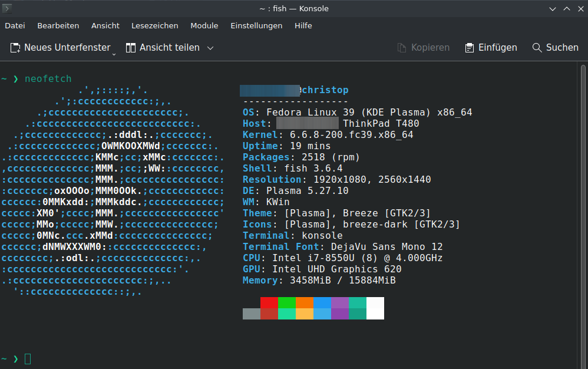Click the bright red color block
The width and height of the screenshot is (588, 369).
(x=269, y=302)
